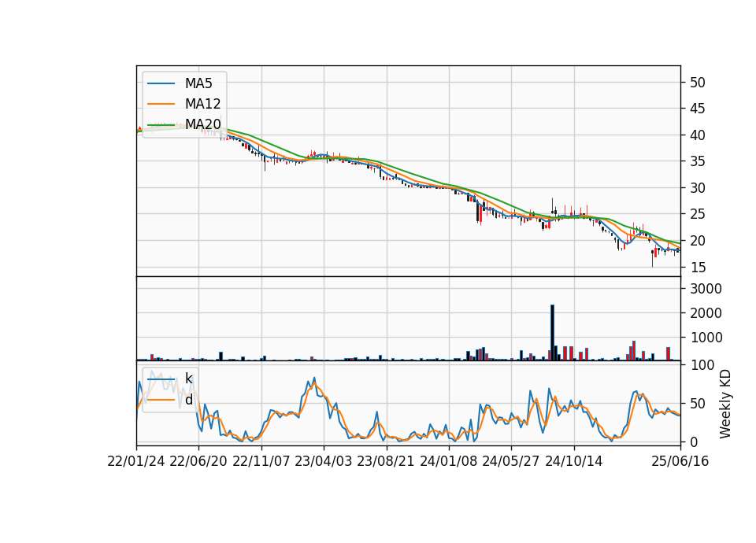The width and height of the screenshot is (756, 543).
Task: Click the 22/11/07 date label
Action: point(261,461)
